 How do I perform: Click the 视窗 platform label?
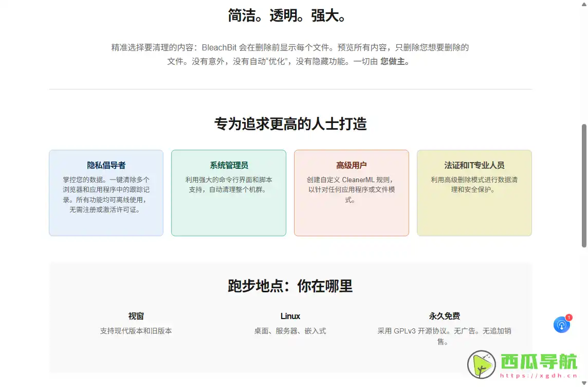136,316
